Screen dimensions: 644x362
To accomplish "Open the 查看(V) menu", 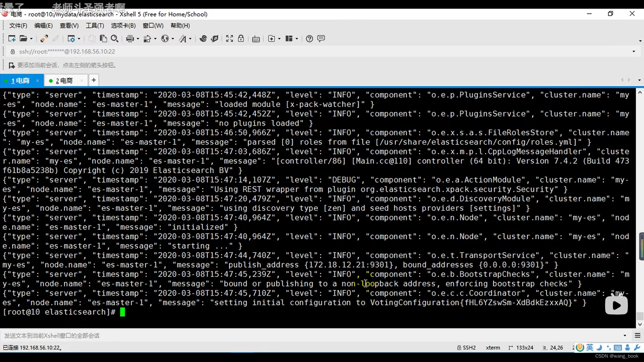I will [x=69, y=26].
